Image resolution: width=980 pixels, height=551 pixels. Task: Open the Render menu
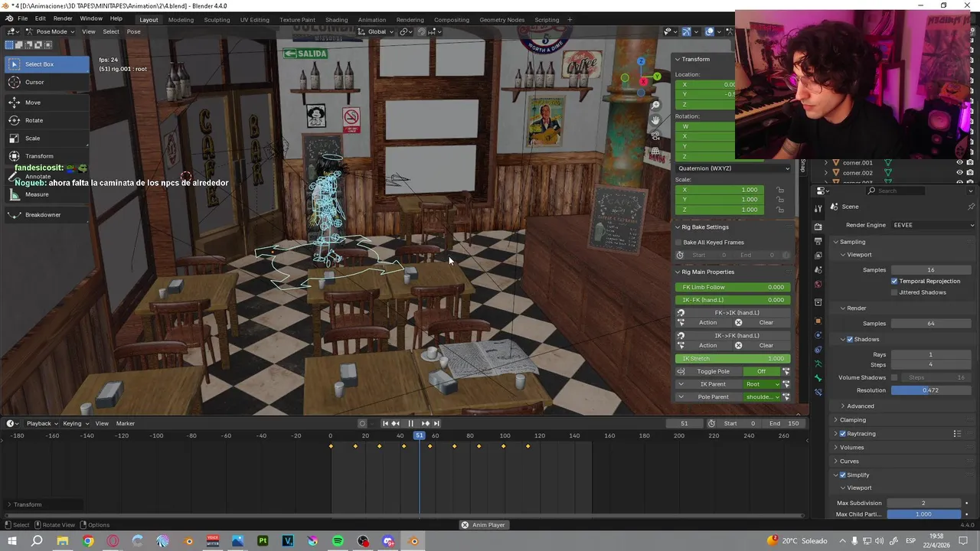tap(63, 18)
